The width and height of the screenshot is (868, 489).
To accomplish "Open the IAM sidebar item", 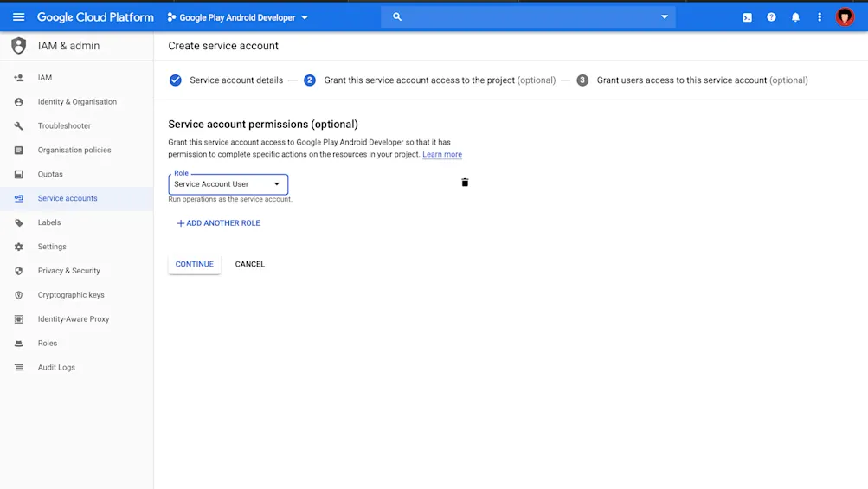I will tap(76, 78).
